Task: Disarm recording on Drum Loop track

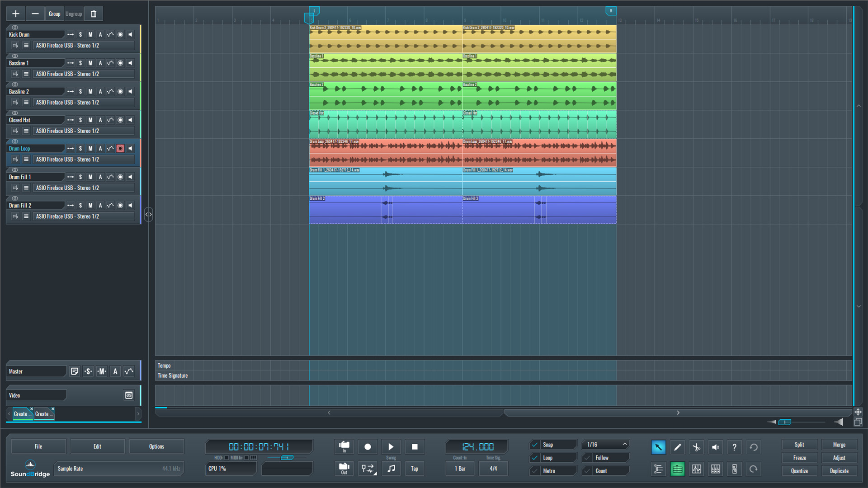Action: [x=120, y=148]
